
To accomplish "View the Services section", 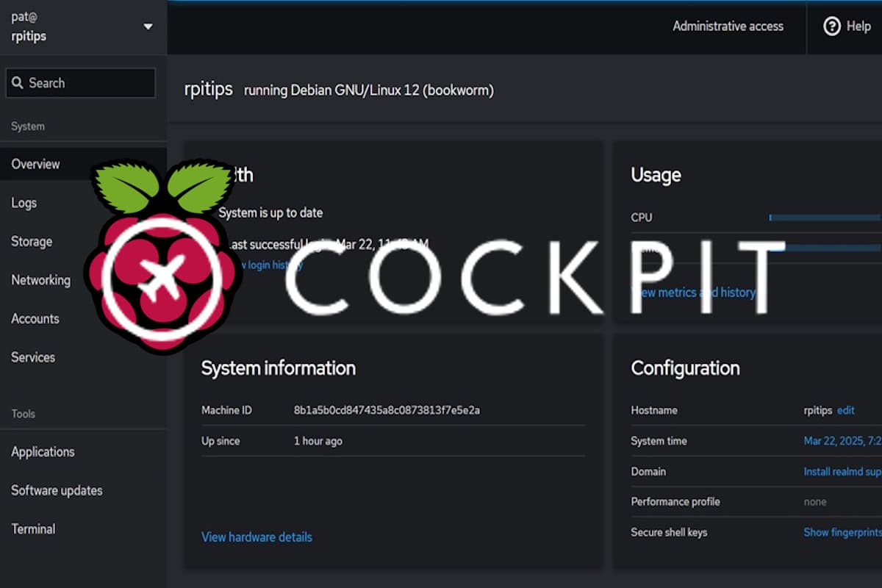I will point(33,357).
